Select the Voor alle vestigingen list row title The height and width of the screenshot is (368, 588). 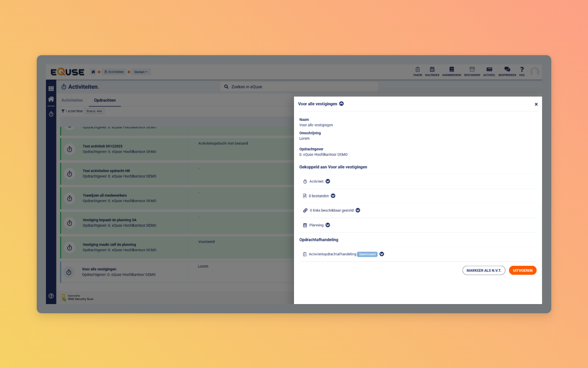tap(99, 269)
